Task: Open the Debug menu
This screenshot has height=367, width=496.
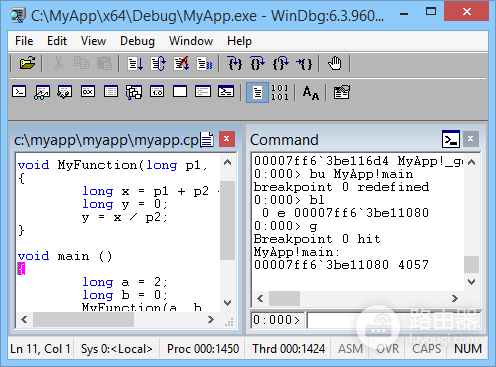Action: pos(137,41)
